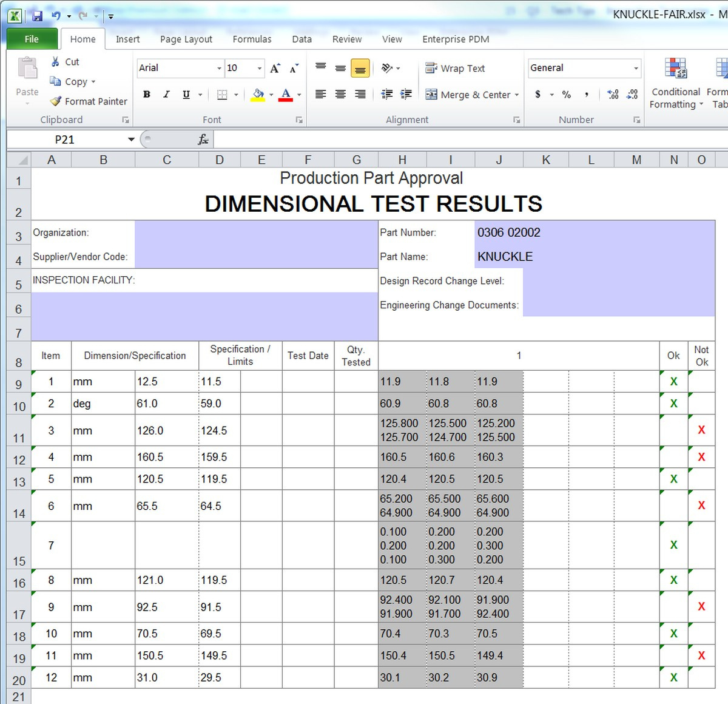Activate the Format Painter
The height and width of the screenshot is (704, 728).
(87, 101)
